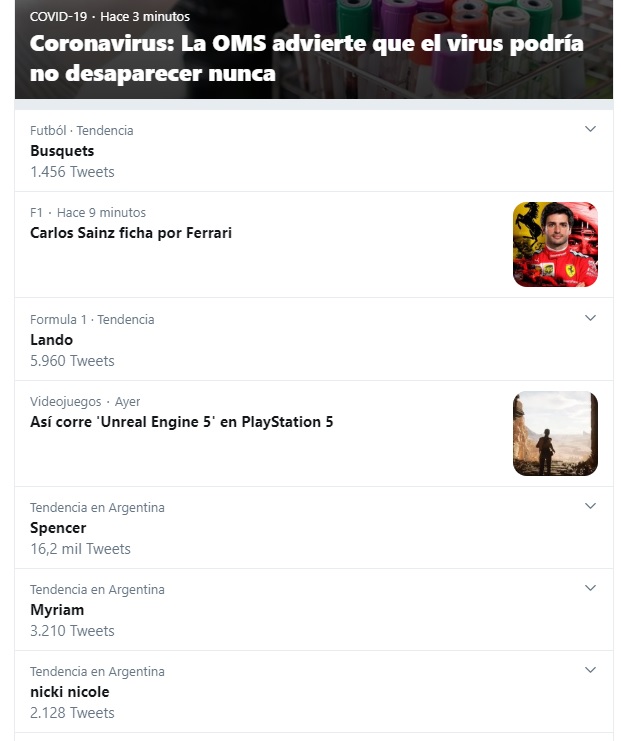The width and height of the screenshot is (621, 741).
Task: Click the 2.128 Tweets count
Action: [72, 713]
